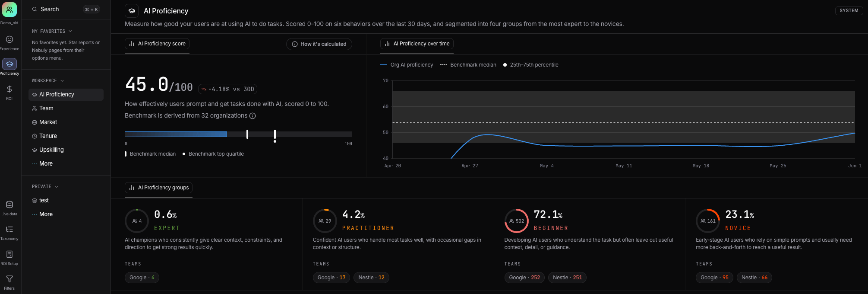Select the AI Proficiency groups tab
Image resolution: width=868 pixels, height=294 pixels.
point(158,188)
